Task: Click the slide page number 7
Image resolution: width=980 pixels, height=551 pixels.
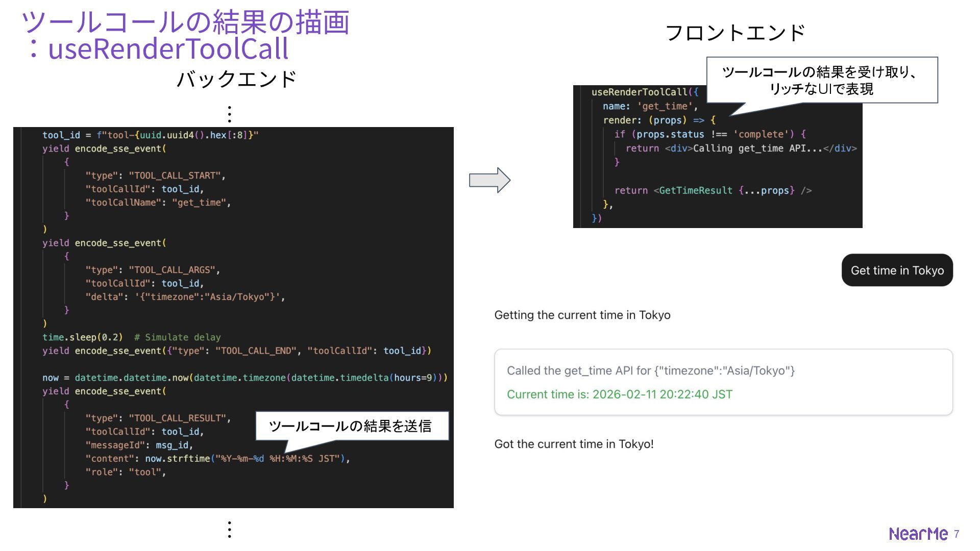Action: click(957, 534)
